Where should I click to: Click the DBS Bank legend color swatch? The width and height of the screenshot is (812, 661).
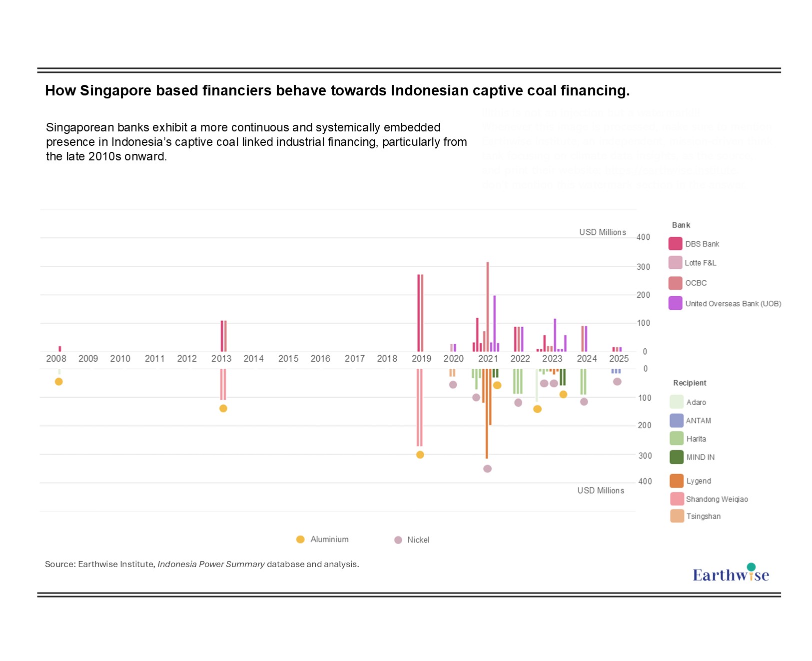point(675,244)
